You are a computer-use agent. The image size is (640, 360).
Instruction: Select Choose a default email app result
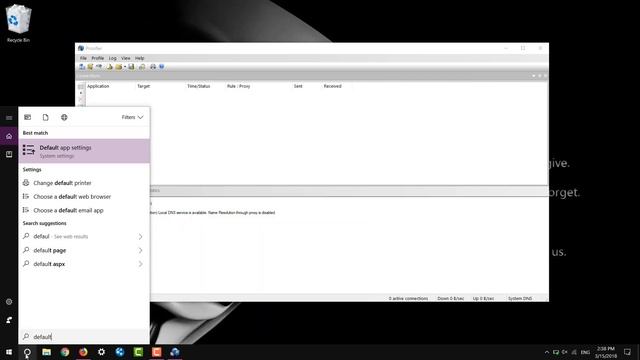(84, 210)
